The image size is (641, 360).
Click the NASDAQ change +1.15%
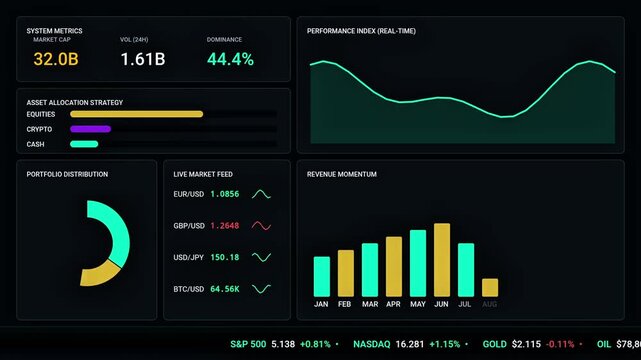tap(445, 344)
